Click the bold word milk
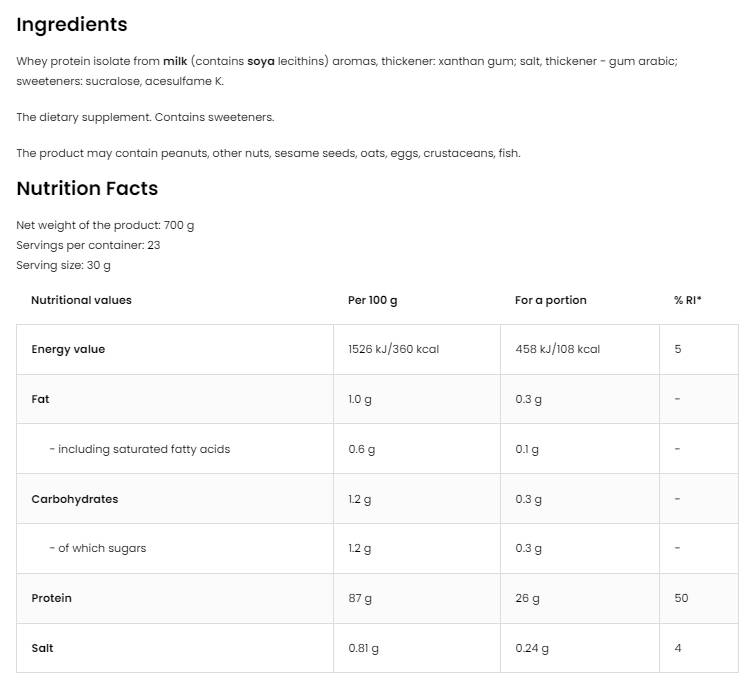 (x=175, y=61)
